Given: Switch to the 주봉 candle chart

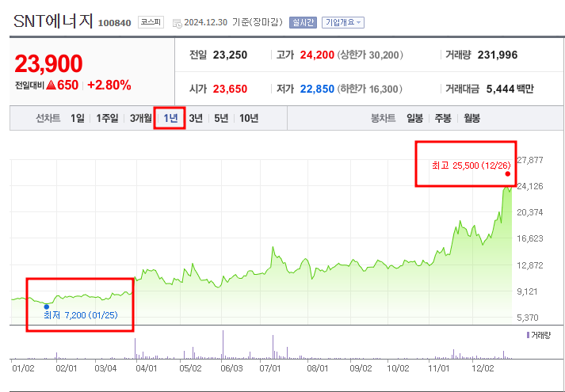Looking at the screenshot, I should (443, 118).
